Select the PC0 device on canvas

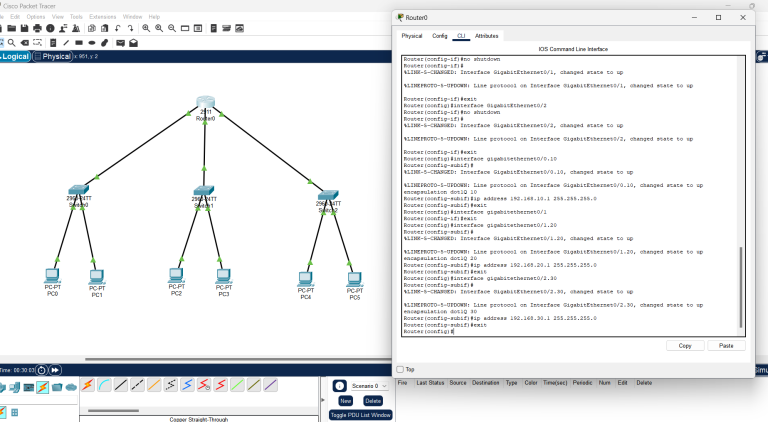click(52, 276)
